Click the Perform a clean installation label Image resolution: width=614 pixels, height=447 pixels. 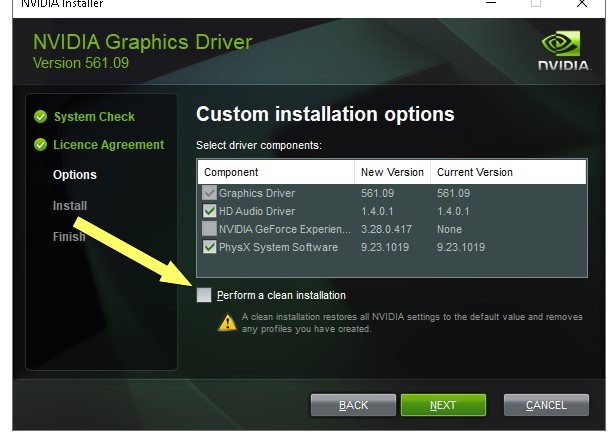pyautogui.click(x=281, y=295)
